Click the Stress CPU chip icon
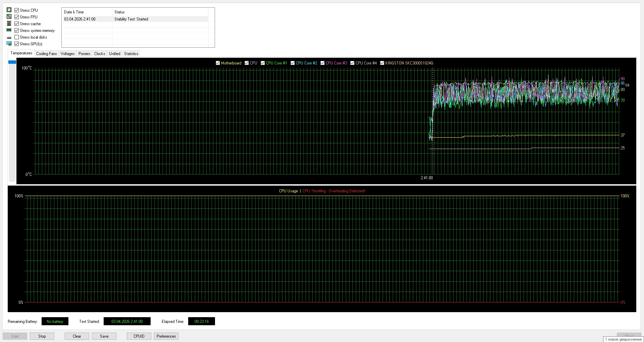The width and height of the screenshot is (644, 342). point(9,10)
